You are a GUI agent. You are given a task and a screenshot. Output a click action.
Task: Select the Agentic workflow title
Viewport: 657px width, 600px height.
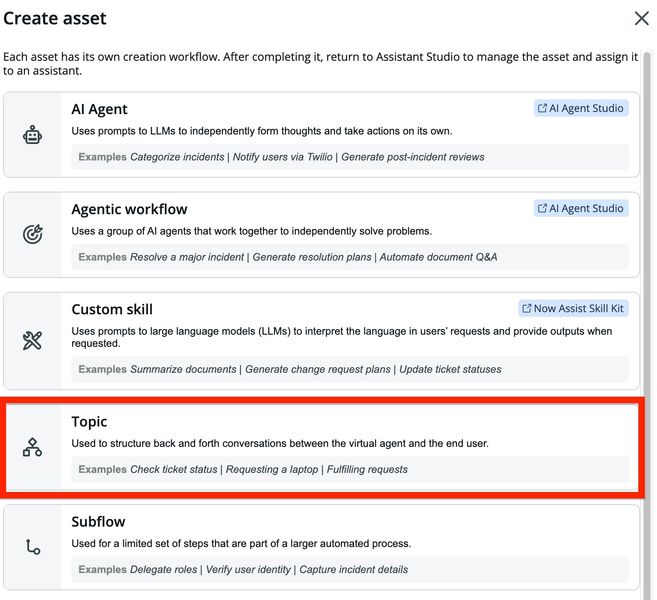tap(129, 209)
